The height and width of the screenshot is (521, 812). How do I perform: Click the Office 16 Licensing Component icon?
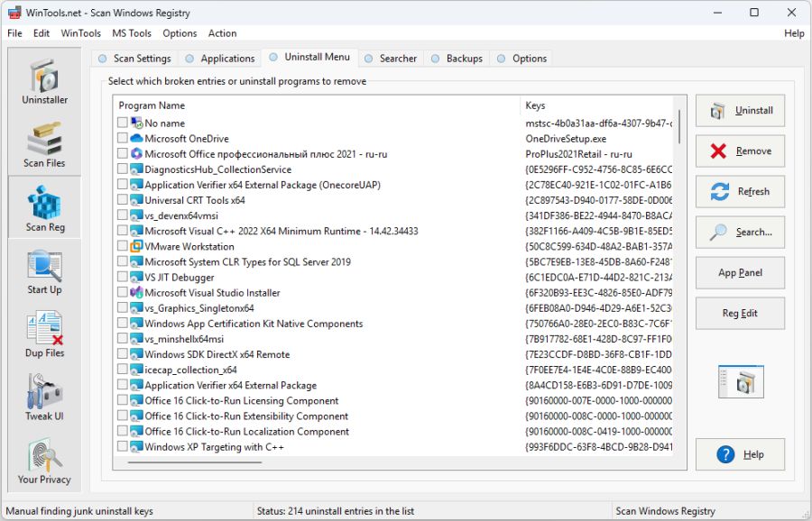pyautogui.click(x=136, y=400)
